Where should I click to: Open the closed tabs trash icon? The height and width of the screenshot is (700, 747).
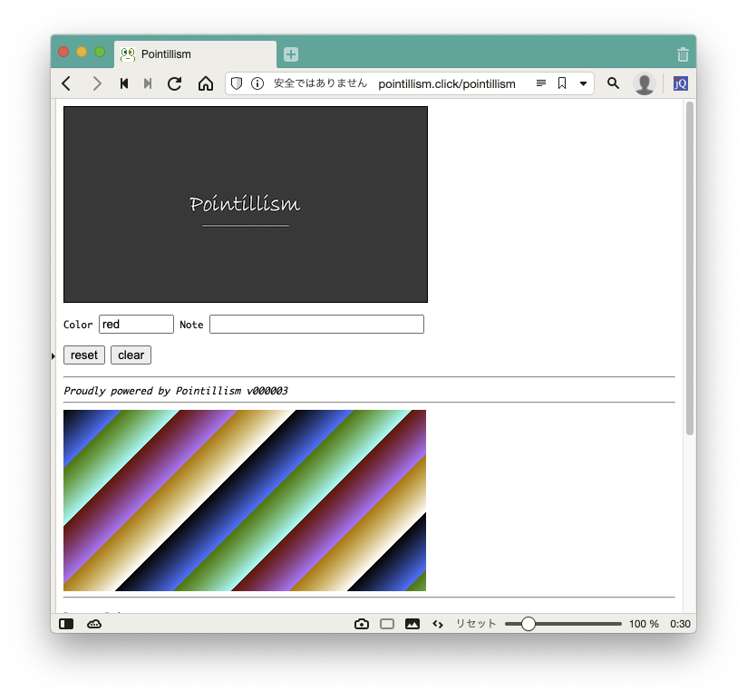(x=683, y=54)
